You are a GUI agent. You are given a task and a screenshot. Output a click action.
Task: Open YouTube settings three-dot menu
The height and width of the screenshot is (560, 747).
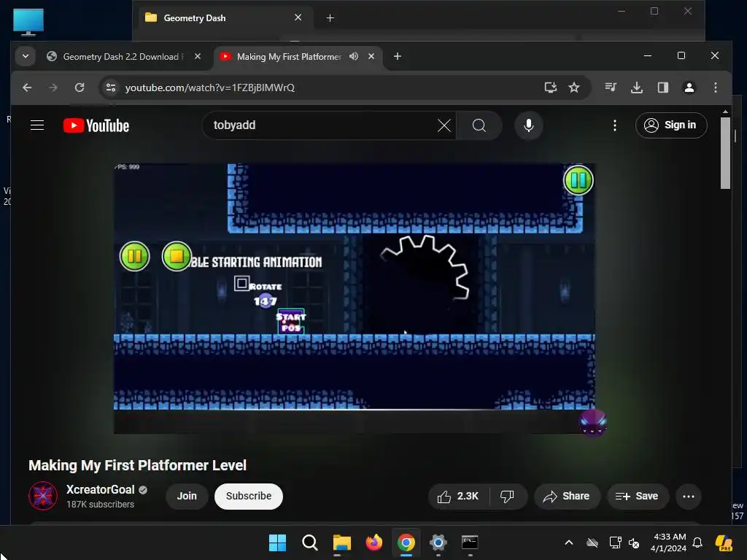614,125
